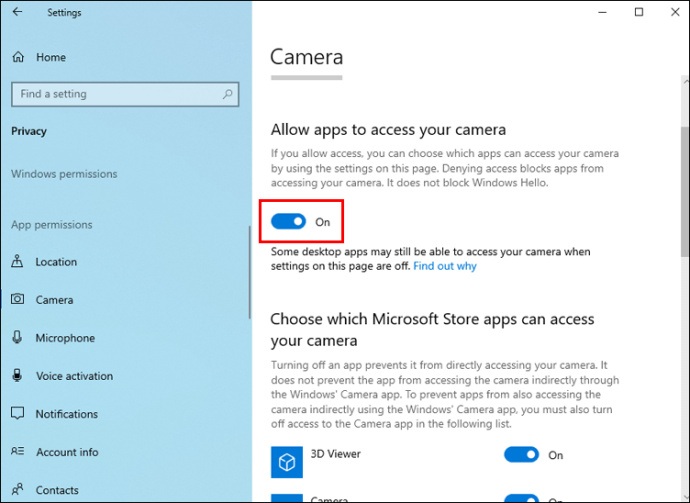Click the back arrow in Settings
The image size is (690, 503).
pyautogui.click(x=17, y=12)
